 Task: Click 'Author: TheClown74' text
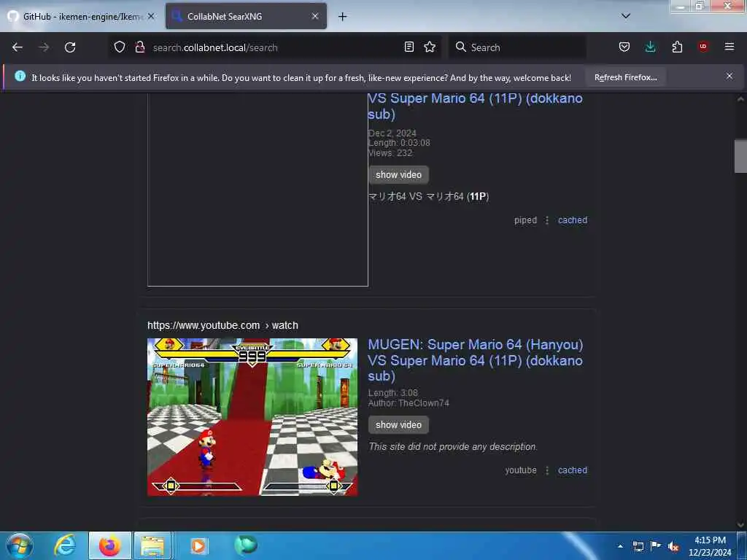pos(409,402)
